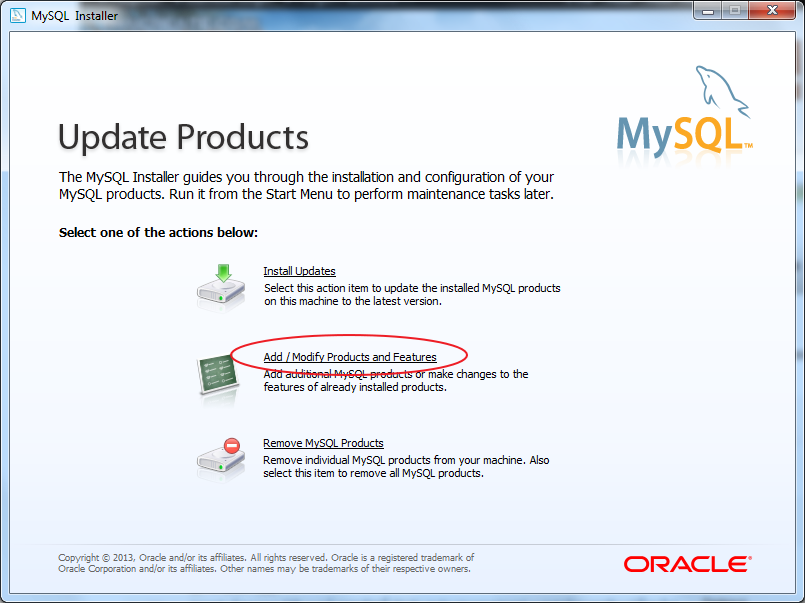
Task: Click the disabled maximize window button
Action: [x=735, y=10]
